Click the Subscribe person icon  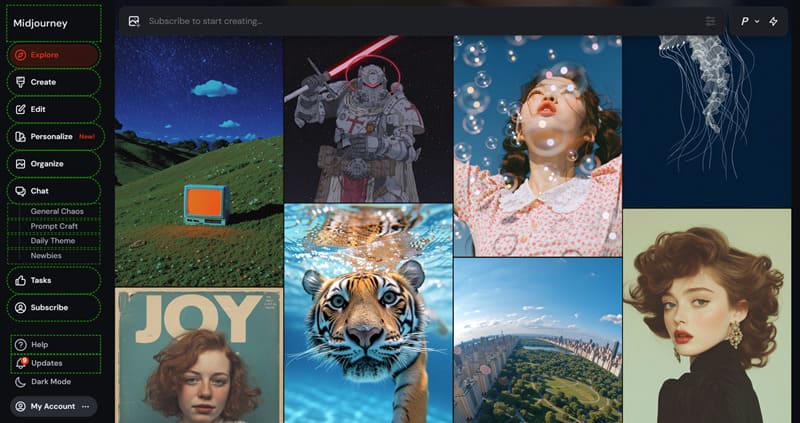20,308
